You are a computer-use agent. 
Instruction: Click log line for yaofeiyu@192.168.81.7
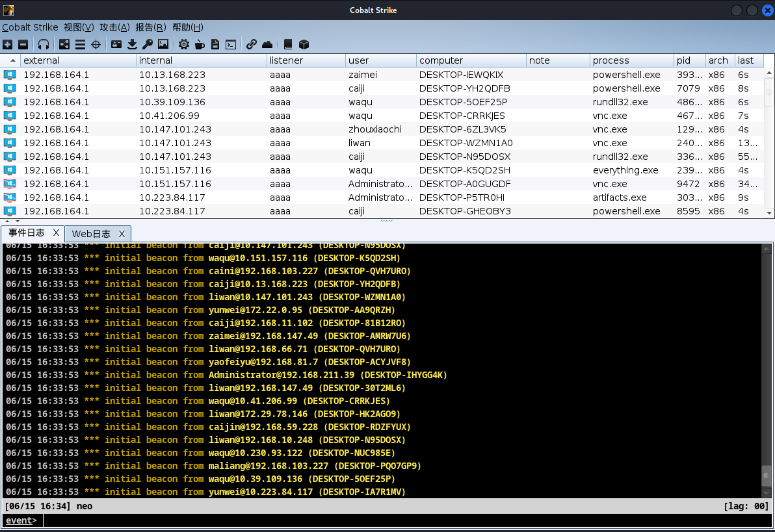208,362
